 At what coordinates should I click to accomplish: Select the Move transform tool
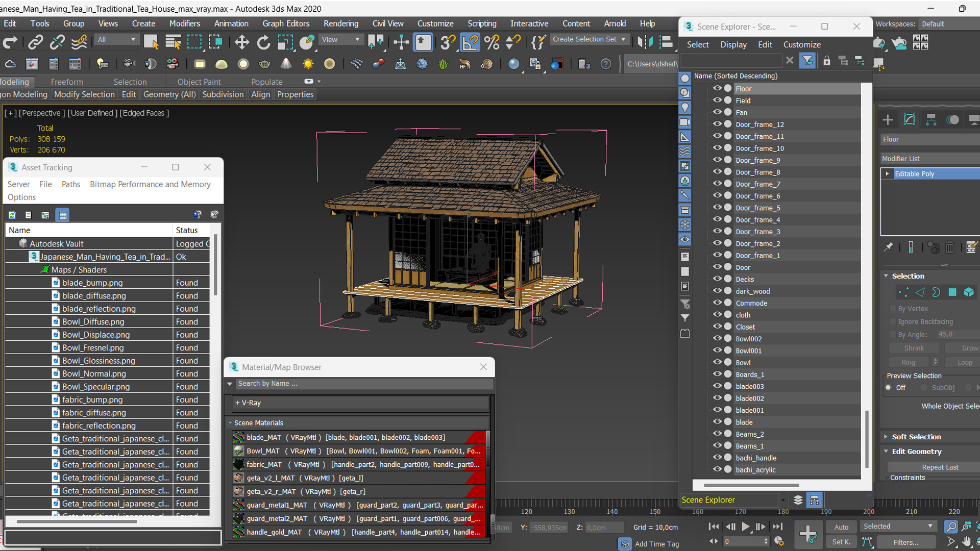pos(241,42)
